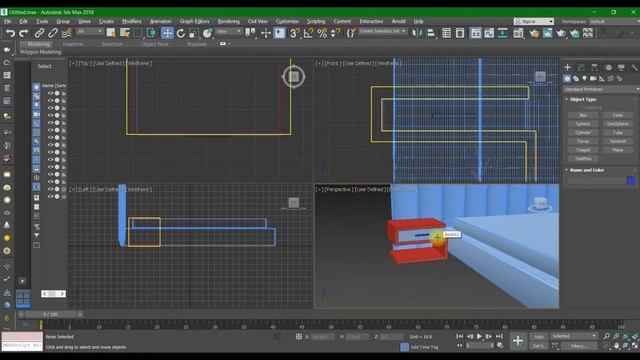Open the selection filter All dropdown
This screenshot has height=360, width=640.
pos(89,31)
